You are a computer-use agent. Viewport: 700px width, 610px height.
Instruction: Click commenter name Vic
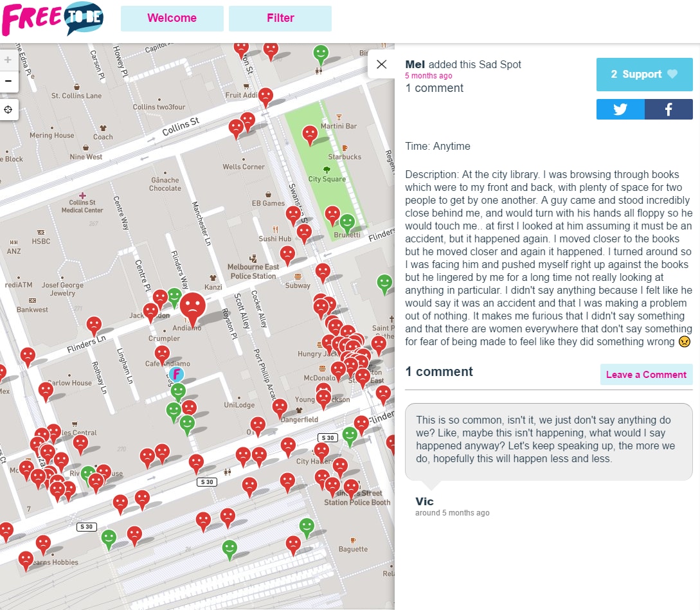pyautogui.click(x=424, y=501)
